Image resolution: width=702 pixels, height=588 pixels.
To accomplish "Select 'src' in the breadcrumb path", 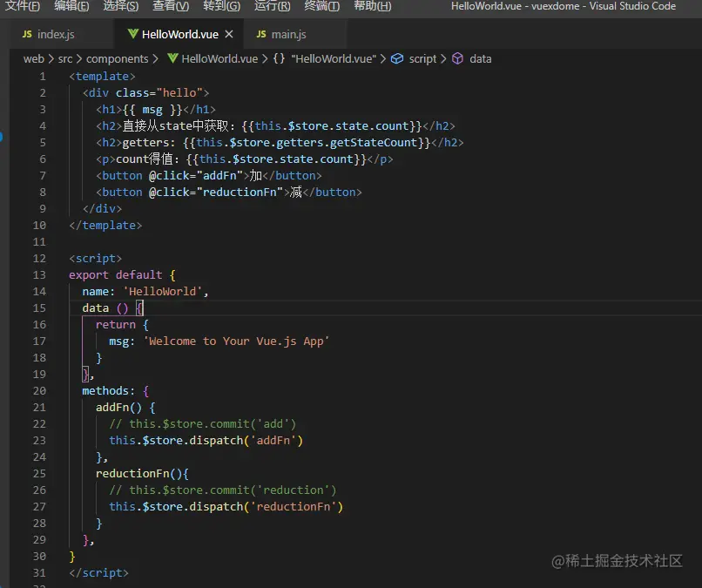I will [x=65, y=59].
